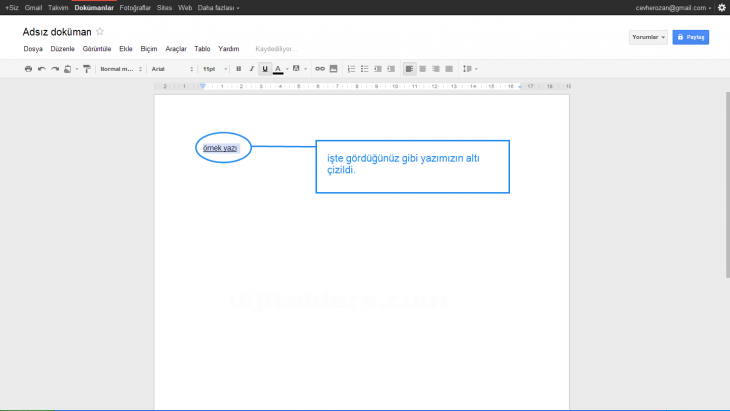Click the Redo arrow icon

(55, 69)
